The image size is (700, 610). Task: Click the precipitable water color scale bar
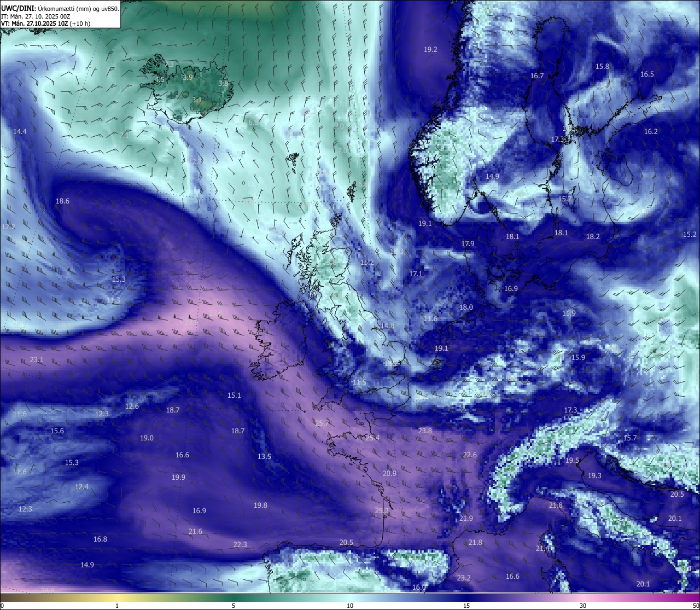pyautogui.click(x=350, y=597)
